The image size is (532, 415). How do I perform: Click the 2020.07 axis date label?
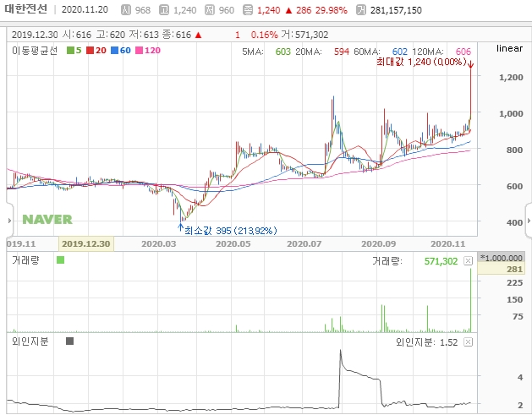point(304,243)
